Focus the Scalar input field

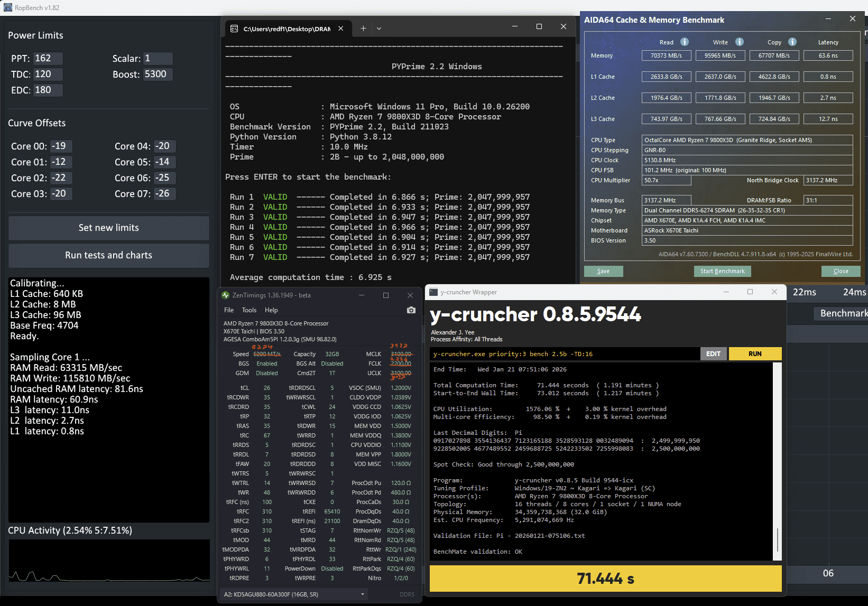point(158,59)
